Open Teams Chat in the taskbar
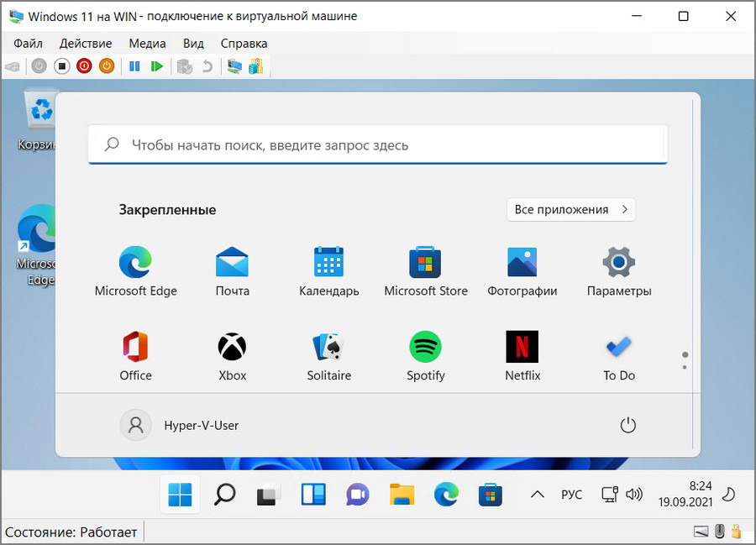The height and width of the screenshot is (545, 756). (357, 495)
